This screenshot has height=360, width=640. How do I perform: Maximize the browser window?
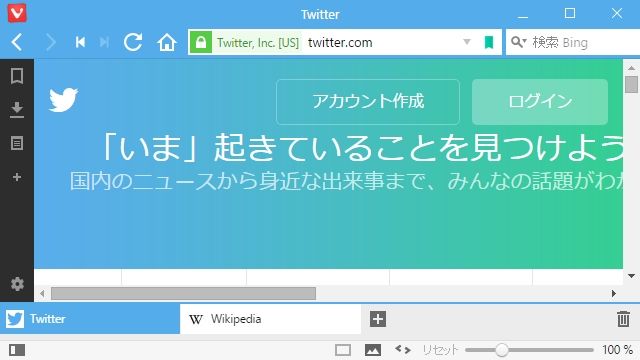click(570, 13)
